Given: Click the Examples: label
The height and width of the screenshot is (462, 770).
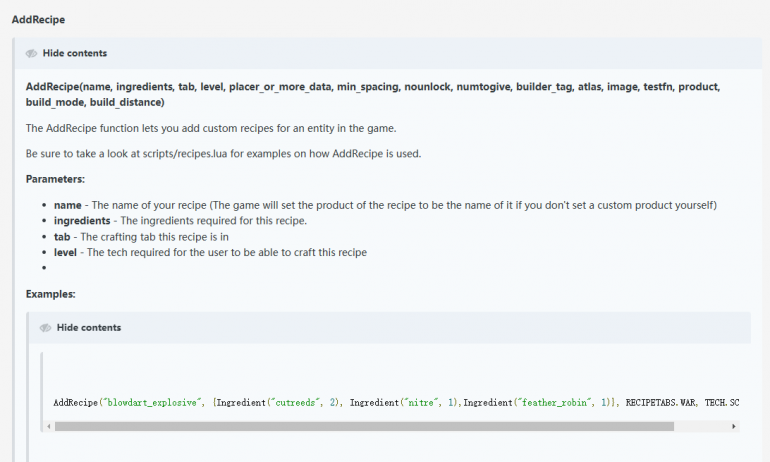Looking at the screenshot, I should 50,294.
